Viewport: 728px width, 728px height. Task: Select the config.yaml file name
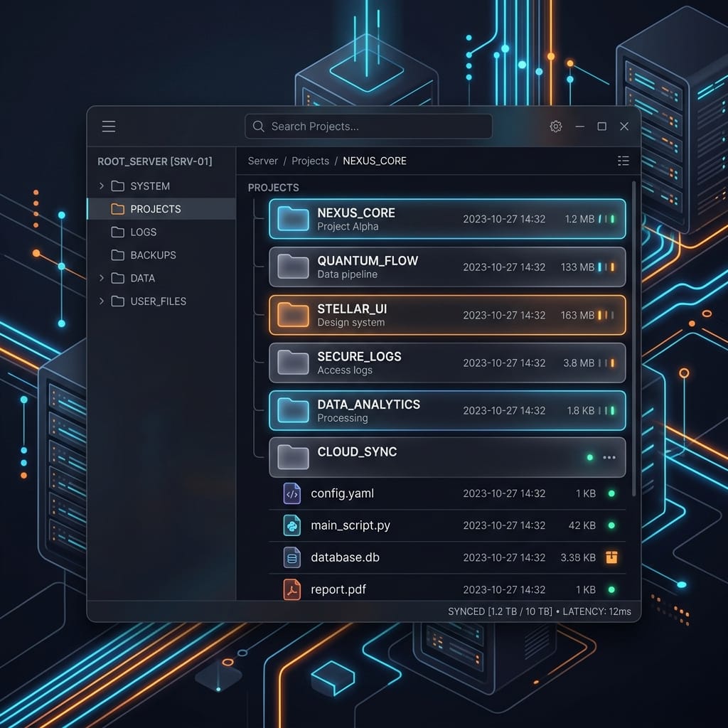click(x=342, y=493)
